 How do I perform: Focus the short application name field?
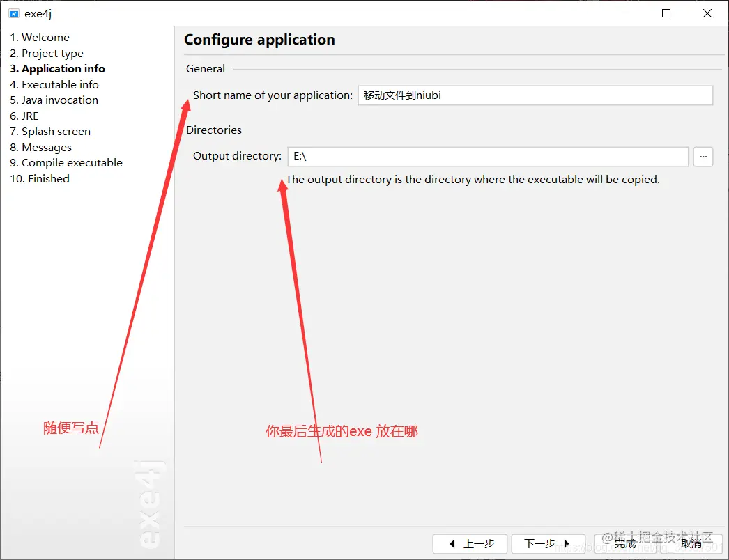535,95
